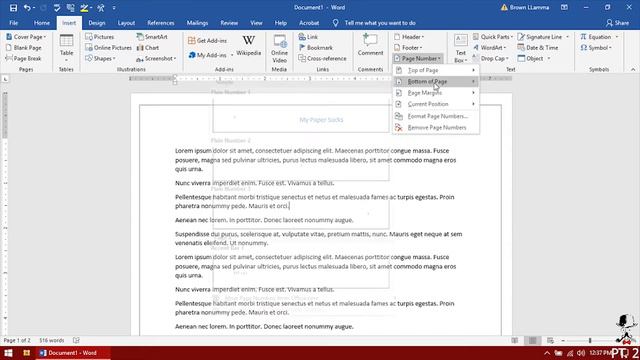This screenshot has width=640, height=360.
Task: Collapse the Page Number dropdown button
Action: [x=418, y=58]
